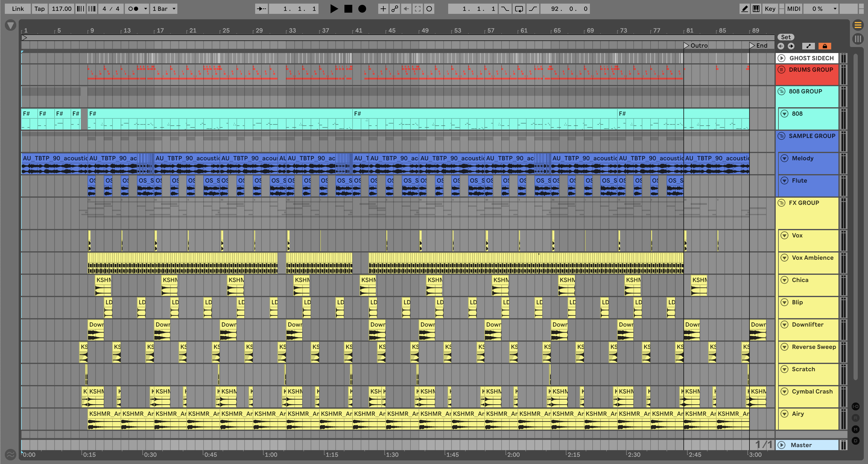Toggle the Automation Mode button
868x464 pixels.
808,46
